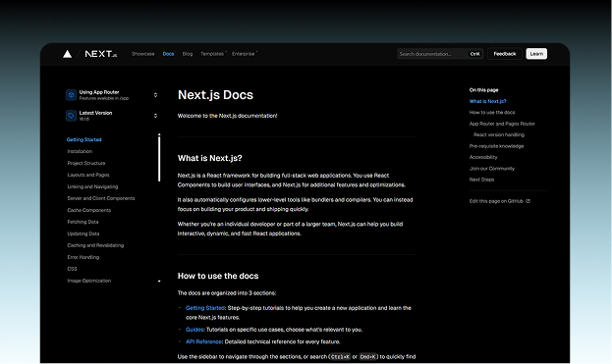Follow the Getting Started link in body list
Screen dimensions: 612x364
pos(205,308)
